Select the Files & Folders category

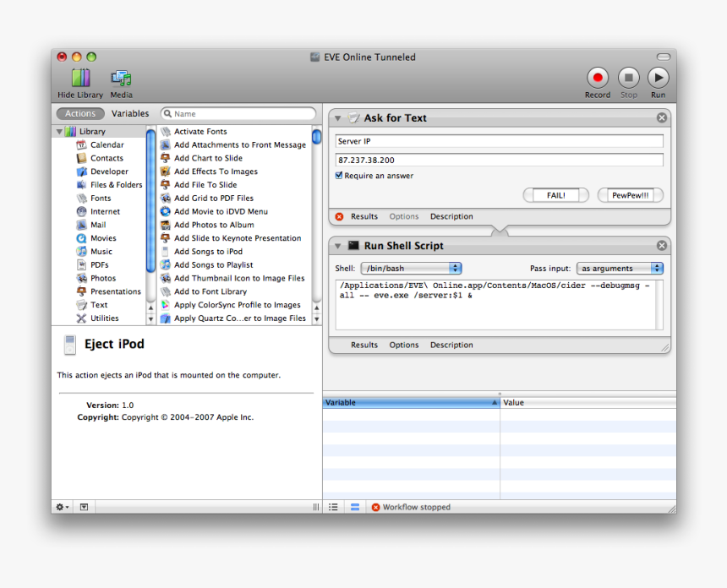coord(116,184)
